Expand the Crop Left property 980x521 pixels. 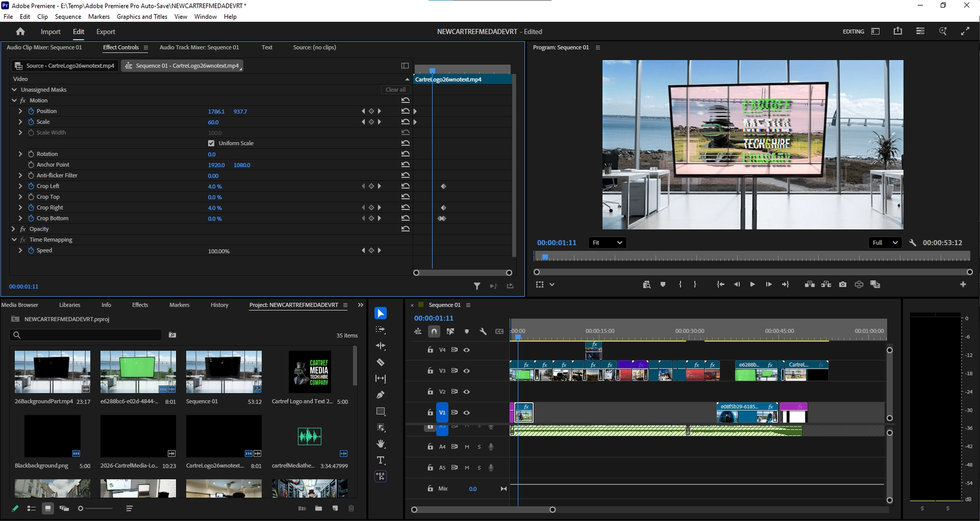(20, 186)
